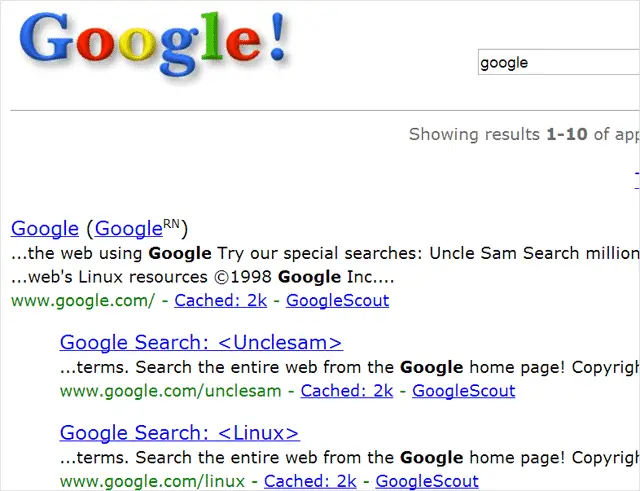Open the first "Google" result title link
This screenshot has height=491, width=640.
pyautogui.click(x=44, y=229)
